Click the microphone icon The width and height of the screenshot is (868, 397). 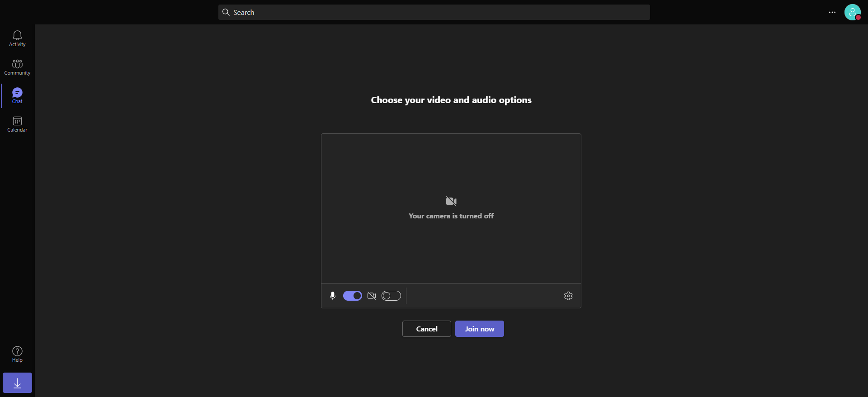[333, 296]
